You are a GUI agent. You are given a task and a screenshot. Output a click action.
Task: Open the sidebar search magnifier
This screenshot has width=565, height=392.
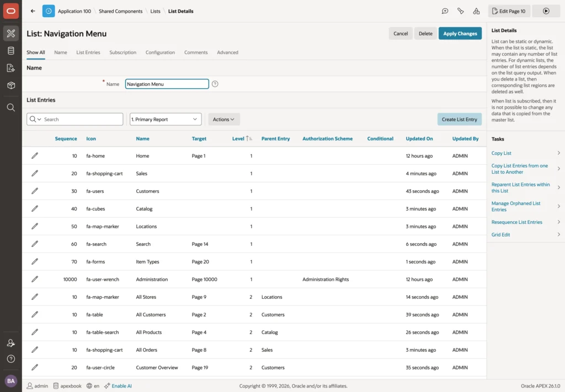(x=11, y=108)
